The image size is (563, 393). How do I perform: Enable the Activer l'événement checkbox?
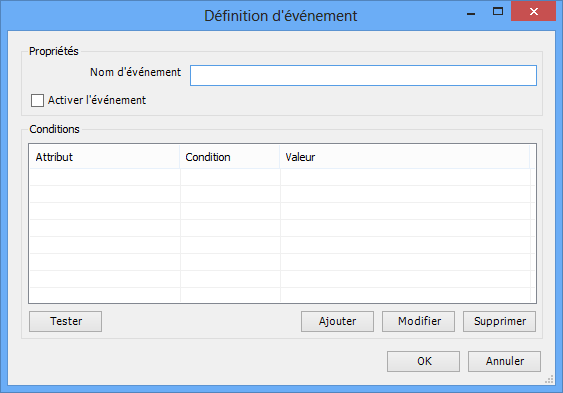click(37, 100)
